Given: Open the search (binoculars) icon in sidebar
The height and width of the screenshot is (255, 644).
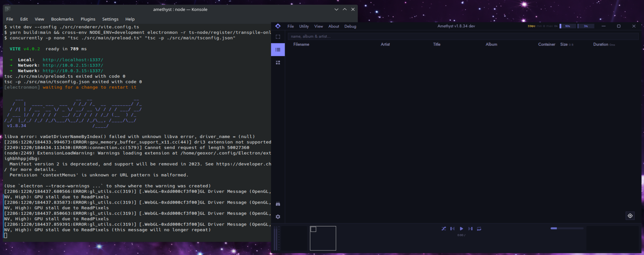Looking at the screenshot, I should (278, 203).
